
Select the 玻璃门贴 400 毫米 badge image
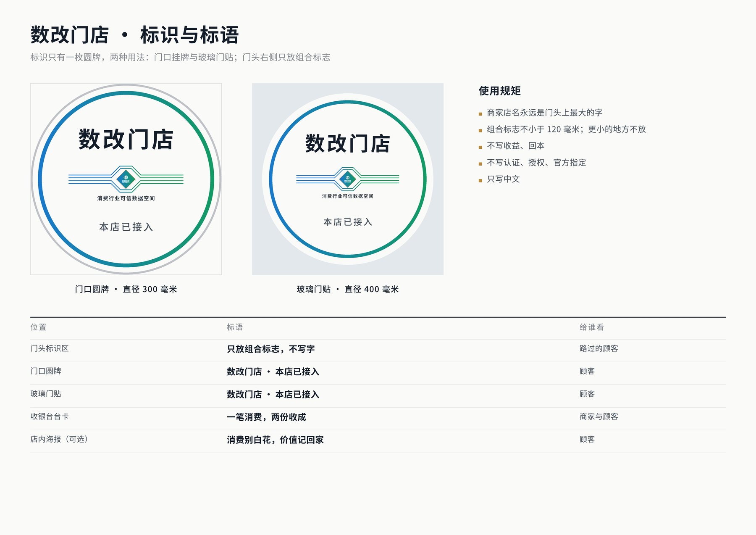click(x=348, y=179)
